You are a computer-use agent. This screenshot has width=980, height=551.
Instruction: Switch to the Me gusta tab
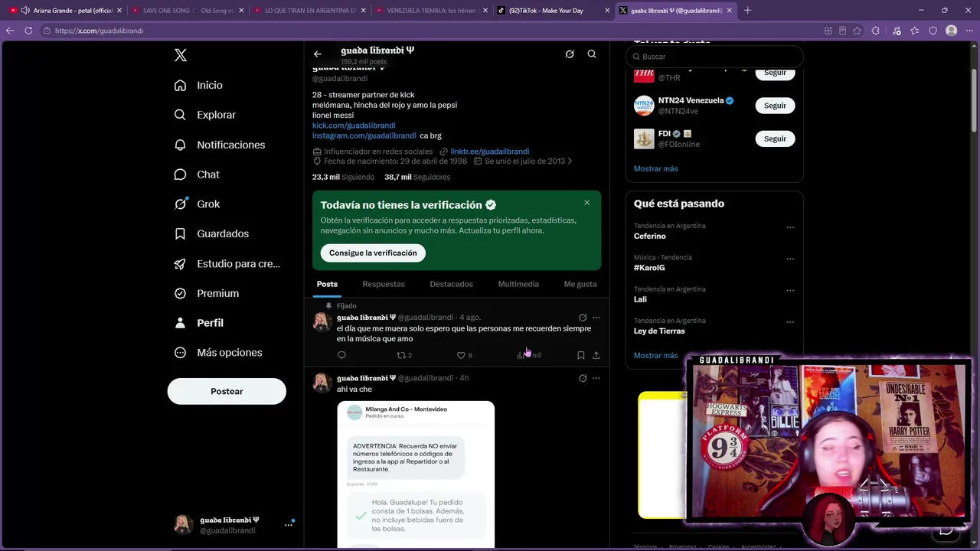580,284
